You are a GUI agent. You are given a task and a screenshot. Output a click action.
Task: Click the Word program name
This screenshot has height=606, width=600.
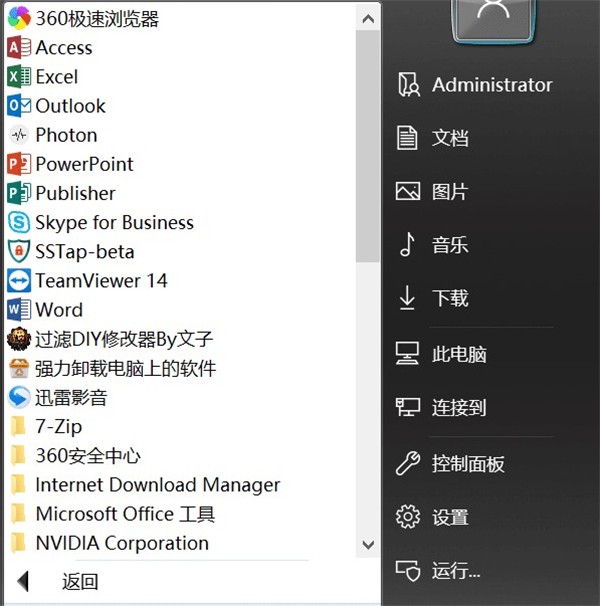(59, 310)
